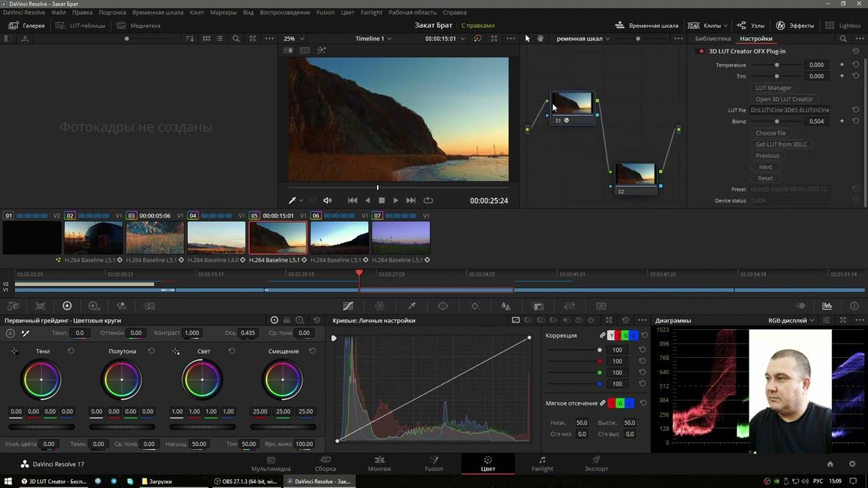The height and width of the screenshot is (488, 868).
Task: Toggle the Коррекция channel link icon
Action: (602, 335)
